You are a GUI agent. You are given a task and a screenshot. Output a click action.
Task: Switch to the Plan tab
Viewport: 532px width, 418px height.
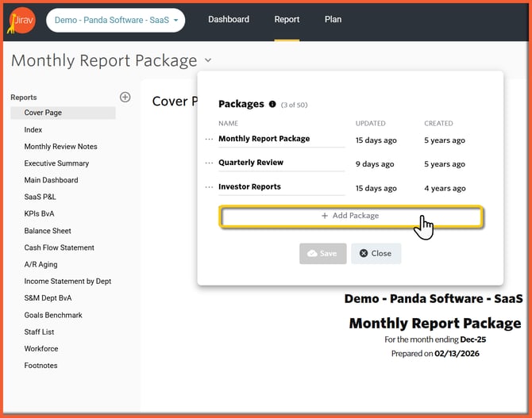pyautogui.click(x=333, y=20)
